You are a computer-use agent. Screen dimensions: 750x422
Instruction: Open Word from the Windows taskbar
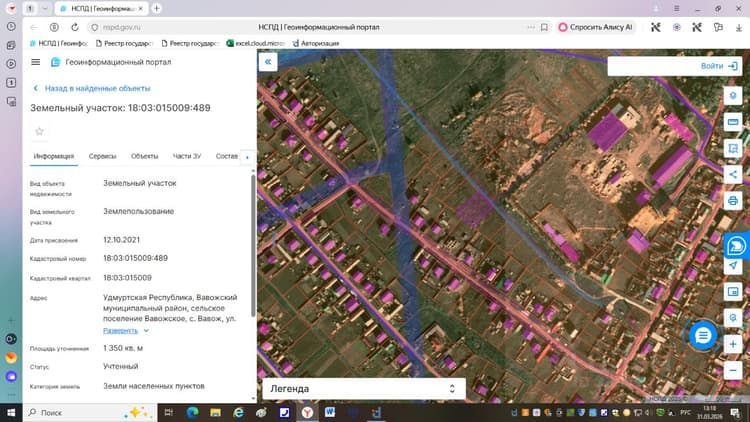330,412
